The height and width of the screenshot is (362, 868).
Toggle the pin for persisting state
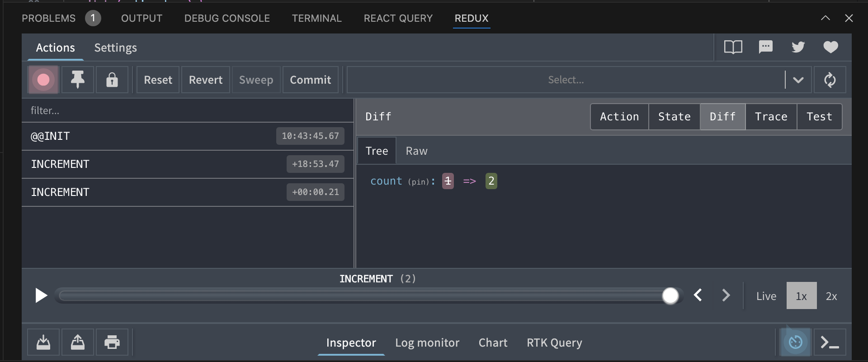(78, 80)
